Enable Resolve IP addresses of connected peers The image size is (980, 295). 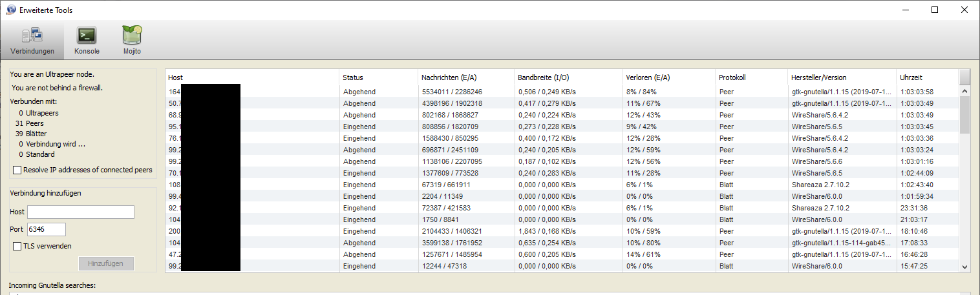(x=17, y=170)
